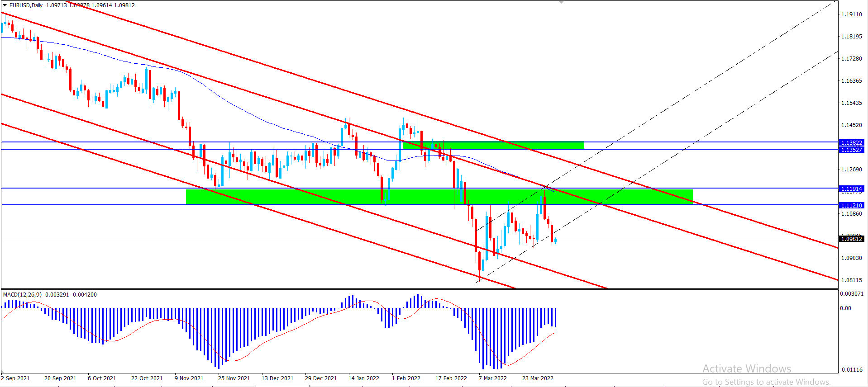
Task: Click the 1.19110 price scale label
Action: [851, 14]
